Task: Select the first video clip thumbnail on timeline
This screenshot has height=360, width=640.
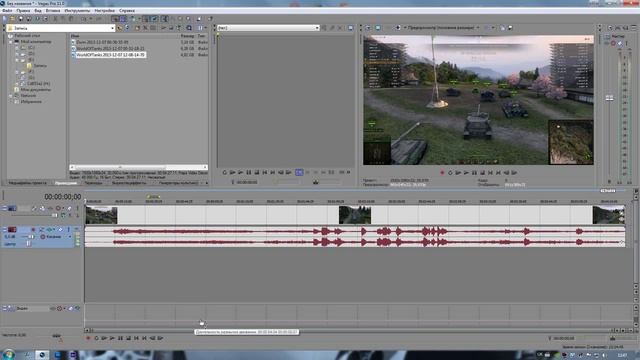Action: (x=101, y=215)
